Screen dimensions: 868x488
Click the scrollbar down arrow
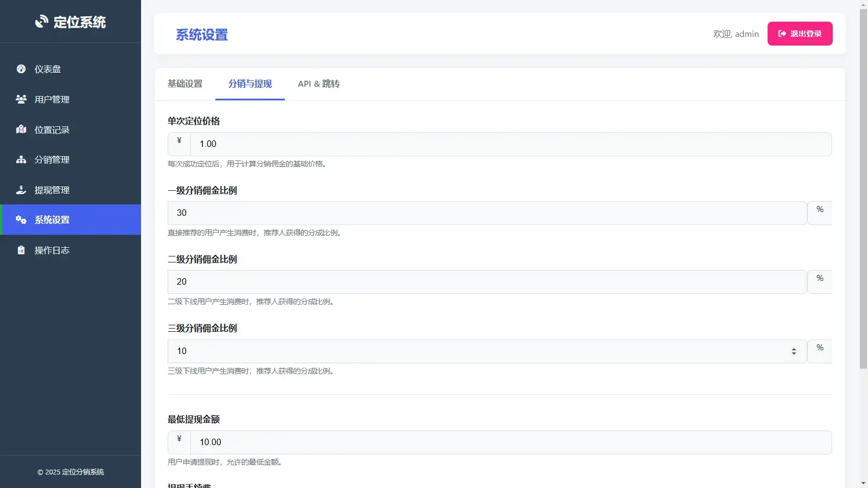tap(863, 483)
